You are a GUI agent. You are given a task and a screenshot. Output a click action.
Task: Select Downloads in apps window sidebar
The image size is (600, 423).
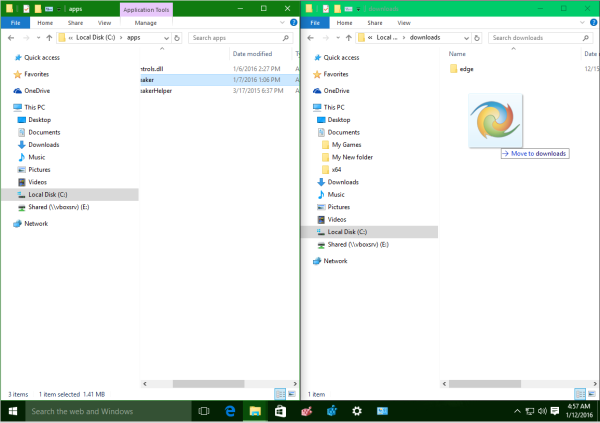pos(38,145)
